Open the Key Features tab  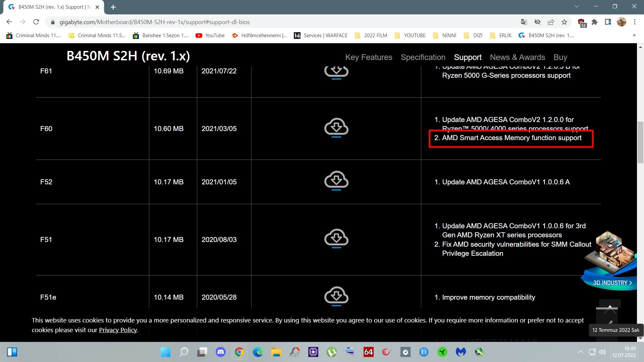pyautogui.click(x=369, y=57)
